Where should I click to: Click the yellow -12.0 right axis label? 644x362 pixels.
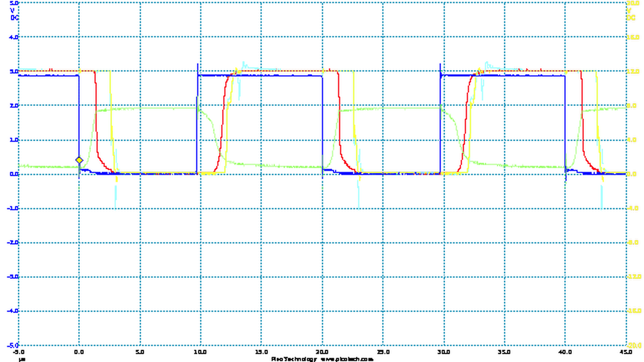tap(633, 277)
